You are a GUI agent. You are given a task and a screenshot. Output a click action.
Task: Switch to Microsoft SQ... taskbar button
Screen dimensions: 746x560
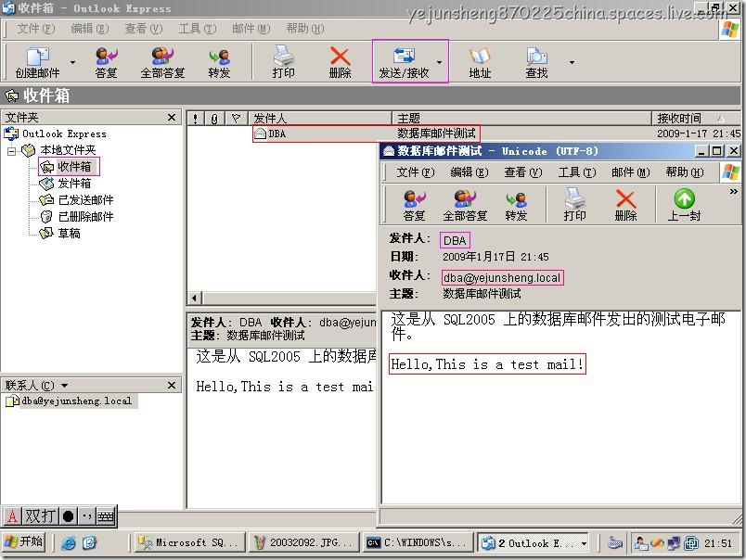[x=189, y=542]
